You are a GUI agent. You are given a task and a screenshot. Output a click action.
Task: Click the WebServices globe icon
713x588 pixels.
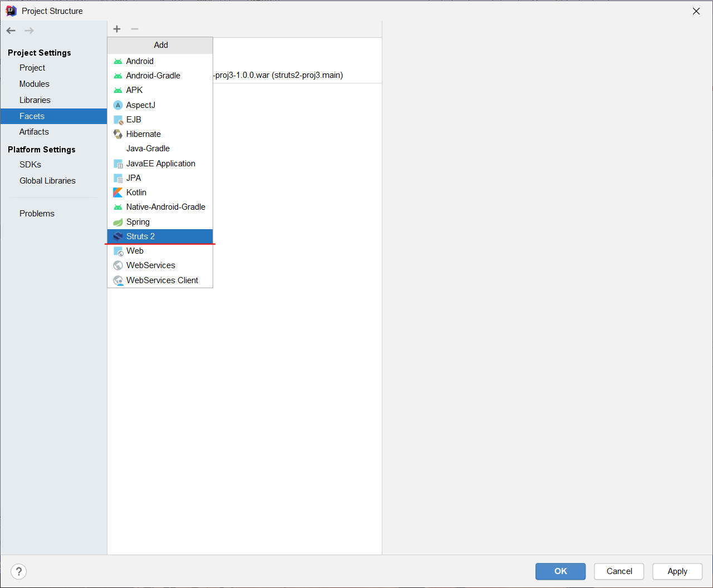tap(118, 265)
